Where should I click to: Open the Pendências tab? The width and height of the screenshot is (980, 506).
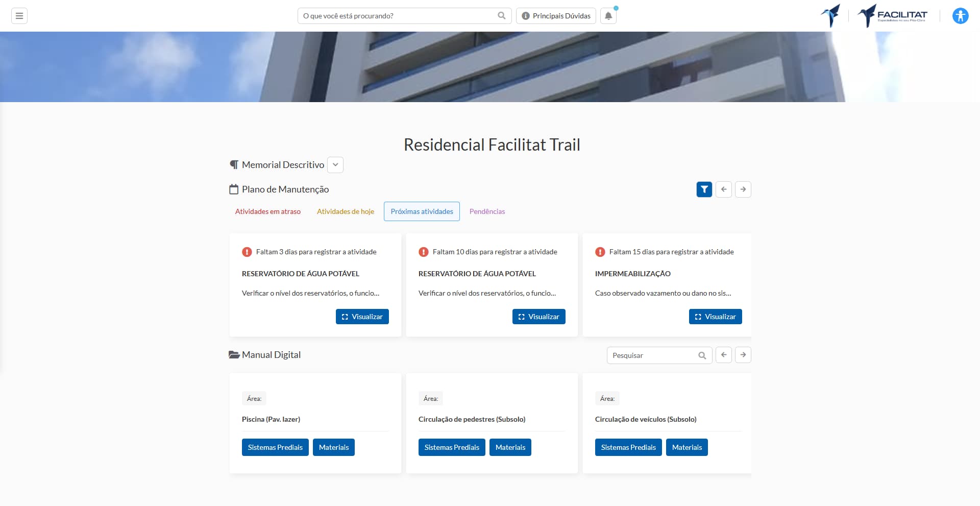(487, 211)
